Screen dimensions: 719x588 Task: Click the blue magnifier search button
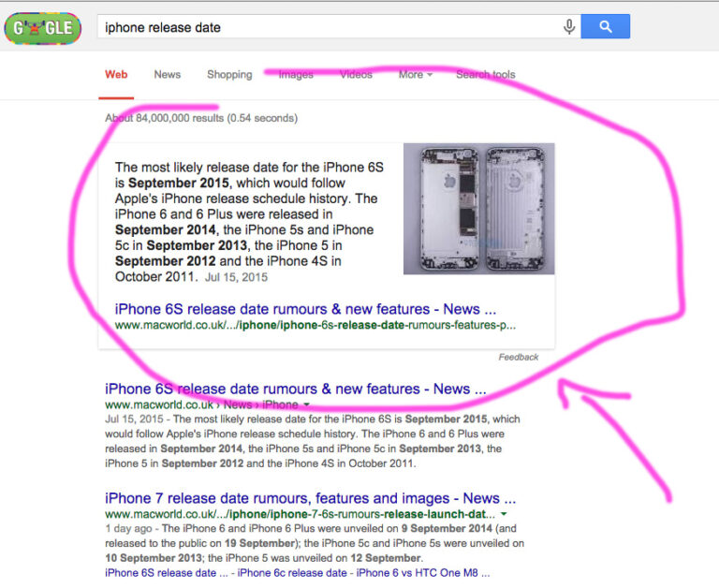point(606,26)
